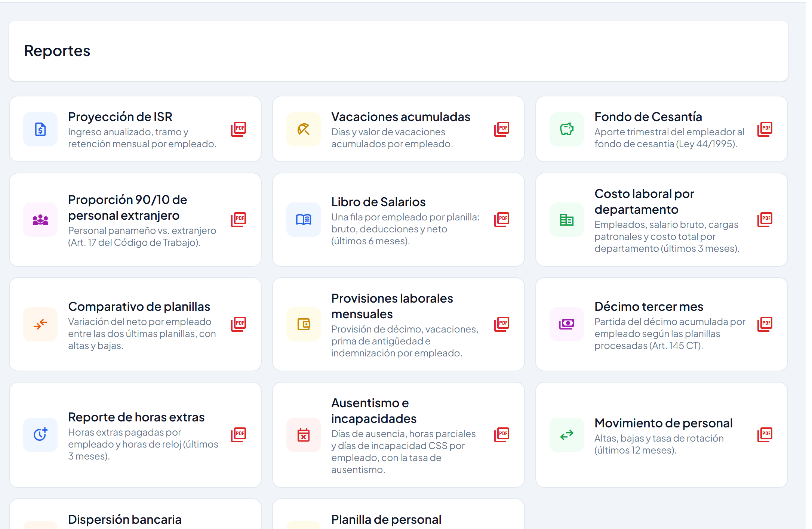812x529 pixels.
Task: Click the Movimiento de personal title
Action: click(664, 423)
